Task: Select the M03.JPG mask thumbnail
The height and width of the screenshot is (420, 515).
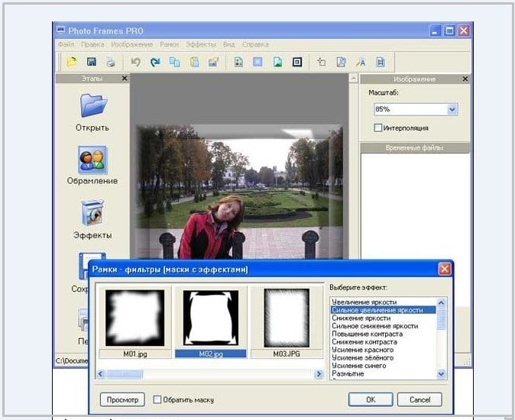Action: pos(288,319)
